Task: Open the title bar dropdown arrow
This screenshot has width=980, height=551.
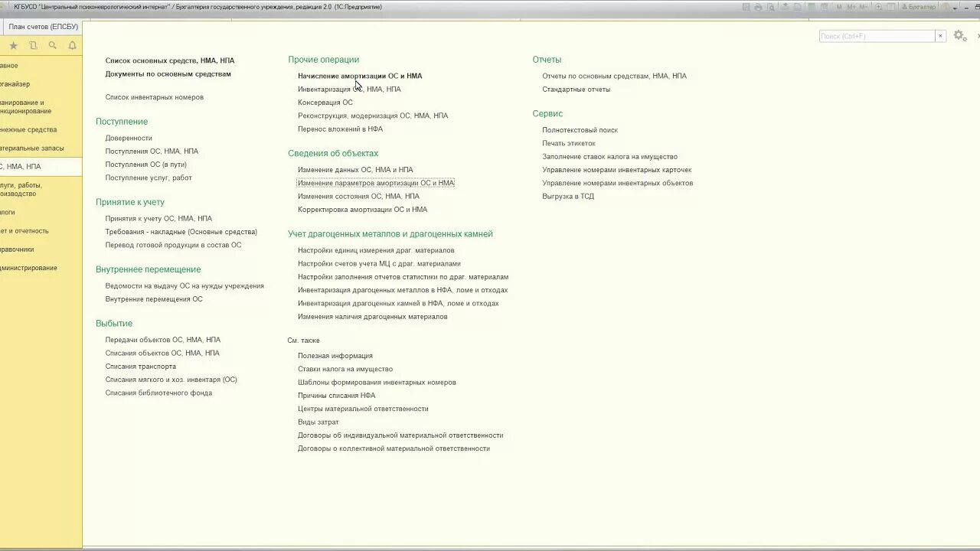Action: point(955,8)
